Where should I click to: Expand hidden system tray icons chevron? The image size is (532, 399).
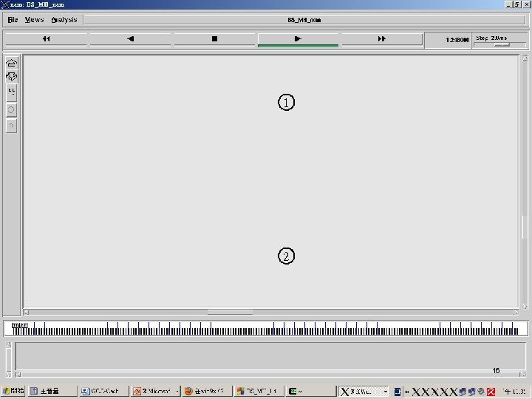click(407, 392)
